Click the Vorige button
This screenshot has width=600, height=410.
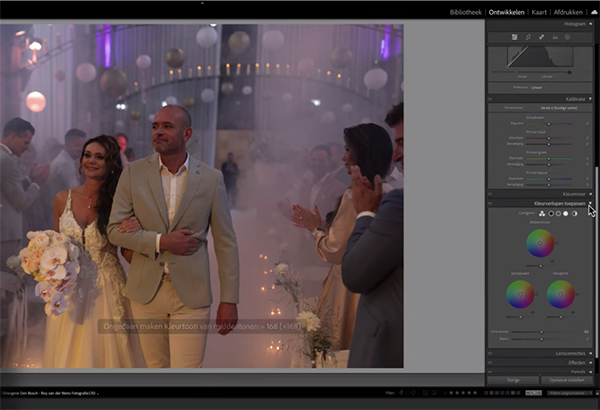[x=513, y=380]
